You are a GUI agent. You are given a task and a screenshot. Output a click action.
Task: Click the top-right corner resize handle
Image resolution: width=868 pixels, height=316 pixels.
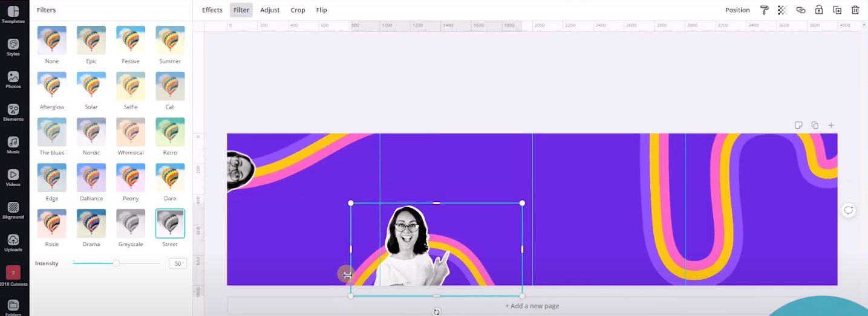coord(522,203)
